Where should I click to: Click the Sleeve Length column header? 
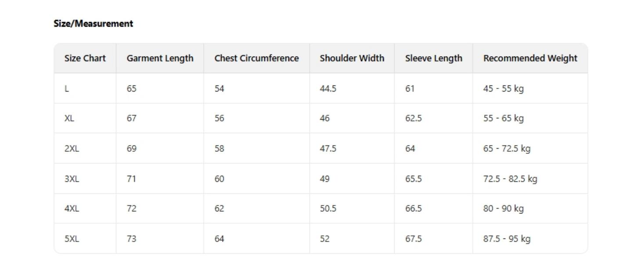point(433,58)
